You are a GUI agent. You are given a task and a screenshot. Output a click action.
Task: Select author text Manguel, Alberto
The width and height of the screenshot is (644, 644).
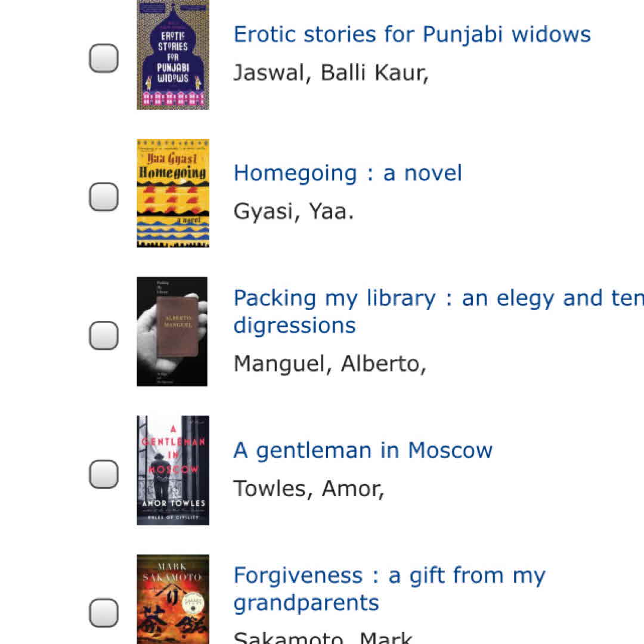330,363
